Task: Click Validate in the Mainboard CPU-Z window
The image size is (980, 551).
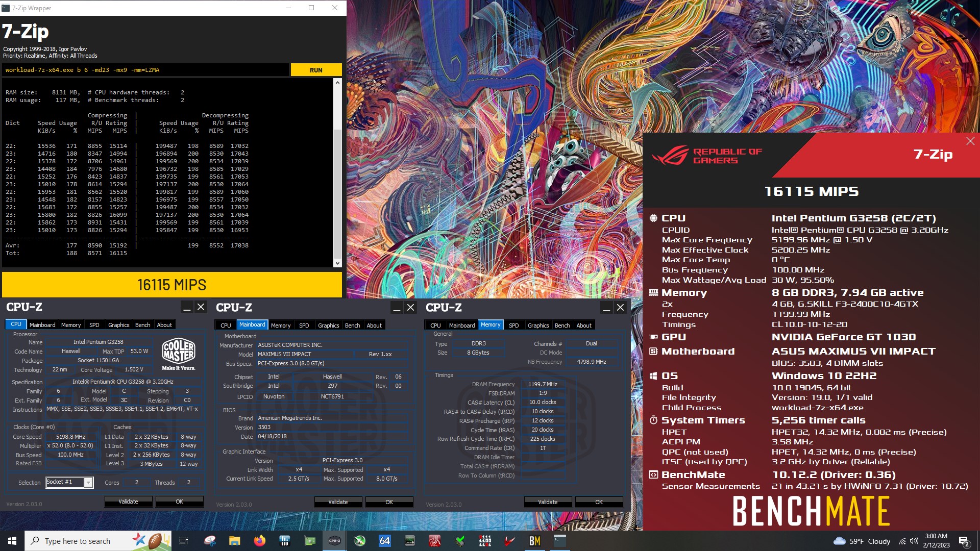Action: point(338,502)
